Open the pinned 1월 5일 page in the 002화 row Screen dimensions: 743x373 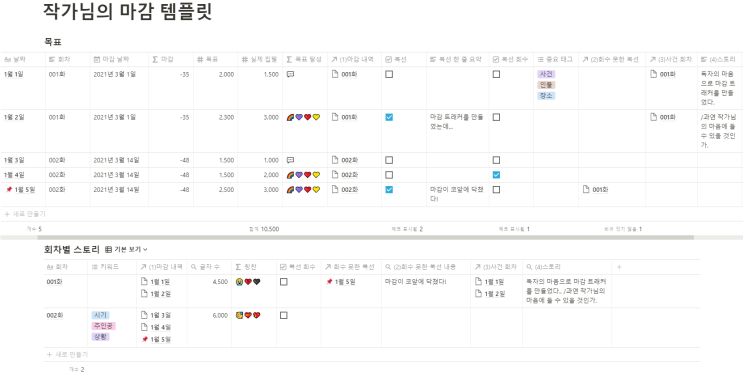coord(156,339)
